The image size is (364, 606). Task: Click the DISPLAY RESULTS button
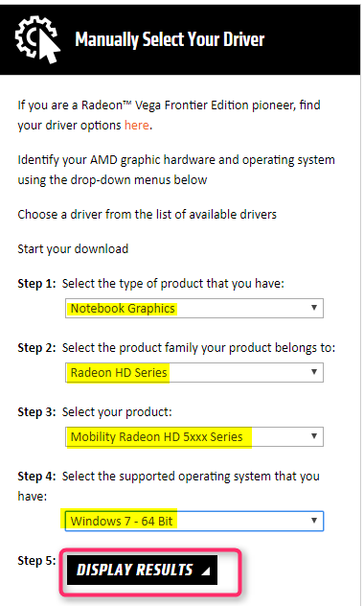142,571
